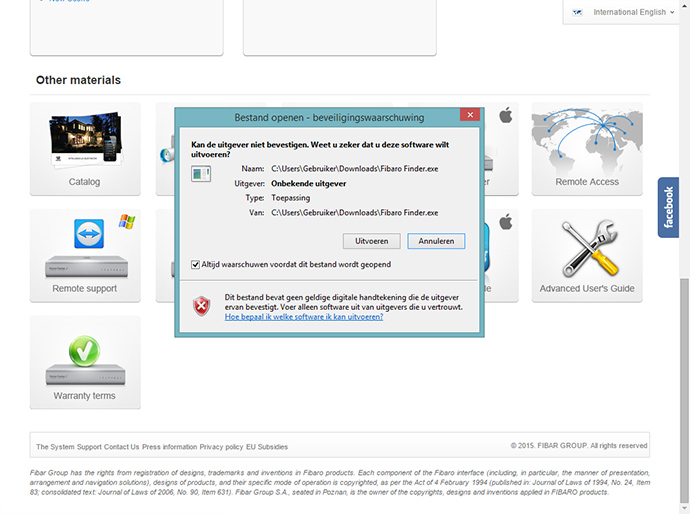Viewport: 690px width, 514px height.
Task: Click the Advanced User's Guide label
Action: [587, 288]
